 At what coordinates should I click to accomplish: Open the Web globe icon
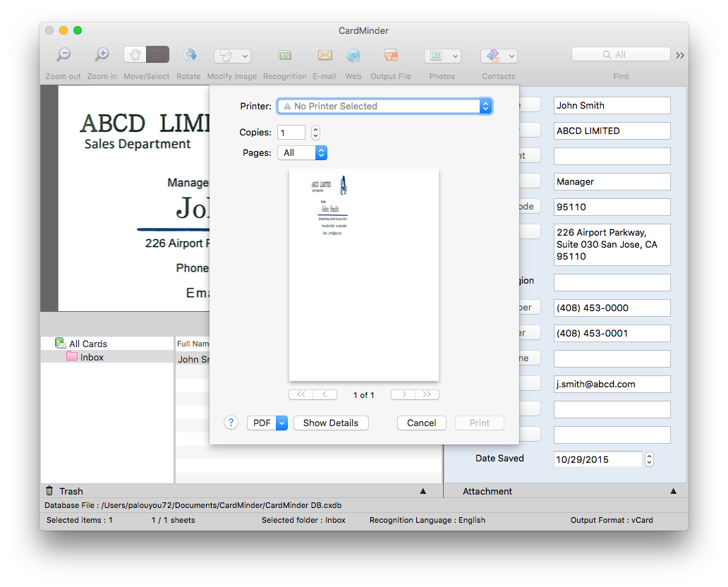pyautogui.click(x=353, y=55)
